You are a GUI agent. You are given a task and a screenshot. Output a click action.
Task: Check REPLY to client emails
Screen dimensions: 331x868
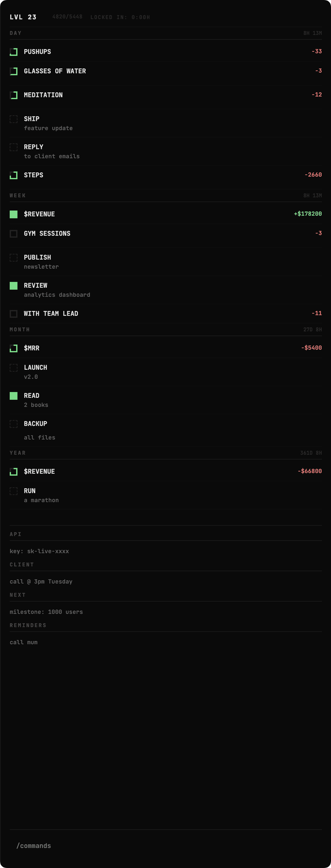(14, 147)
